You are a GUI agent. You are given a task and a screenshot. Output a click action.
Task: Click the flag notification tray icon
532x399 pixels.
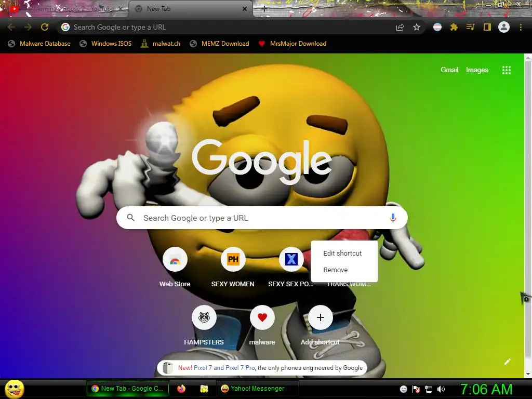tap(416, 389)
